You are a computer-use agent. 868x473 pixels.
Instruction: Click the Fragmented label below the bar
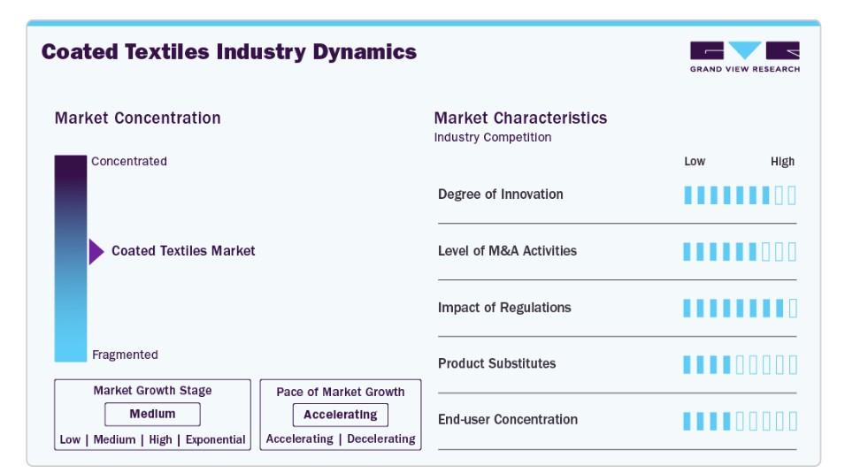click(125, 355)
